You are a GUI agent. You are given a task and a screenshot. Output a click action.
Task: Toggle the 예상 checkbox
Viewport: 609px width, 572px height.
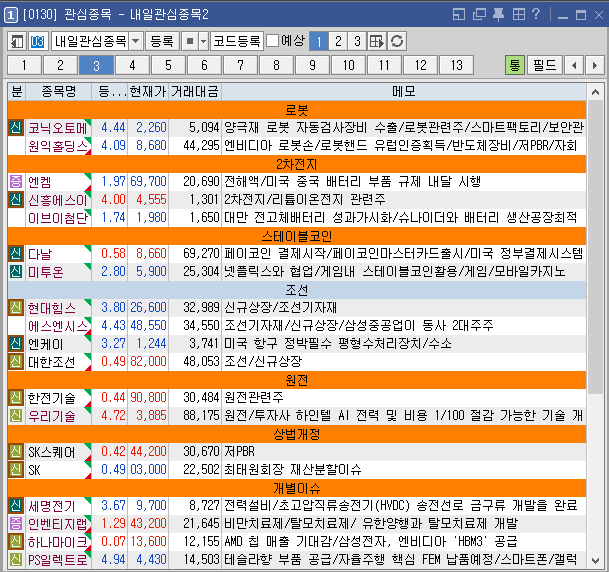[273, 40]
